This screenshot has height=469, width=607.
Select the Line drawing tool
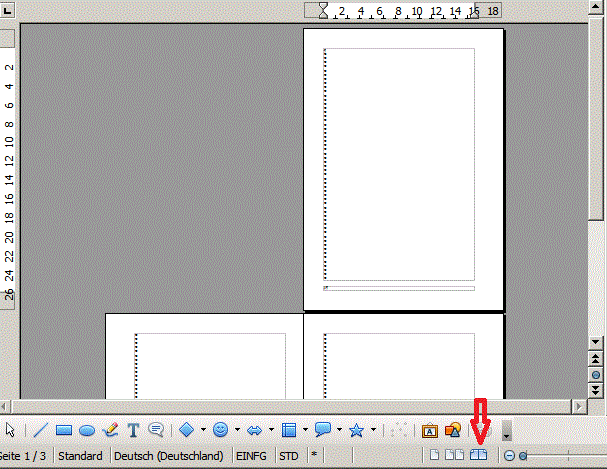40,430
